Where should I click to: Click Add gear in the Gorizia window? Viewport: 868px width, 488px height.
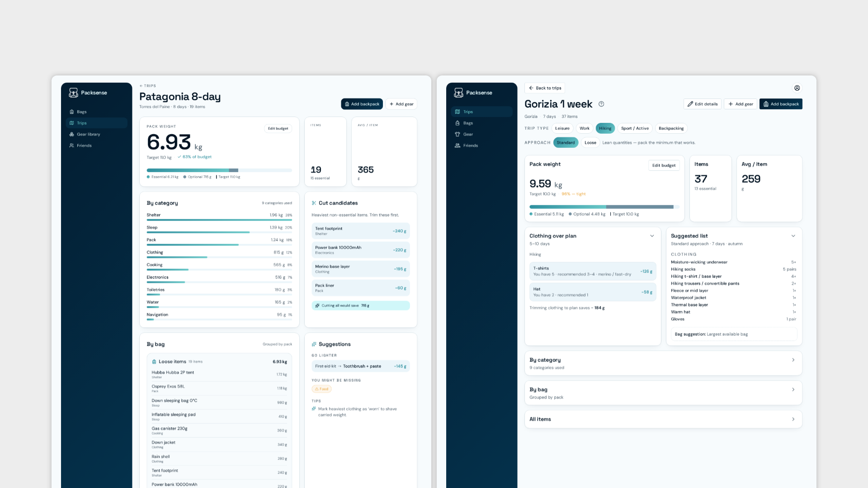tap(741, 104)
